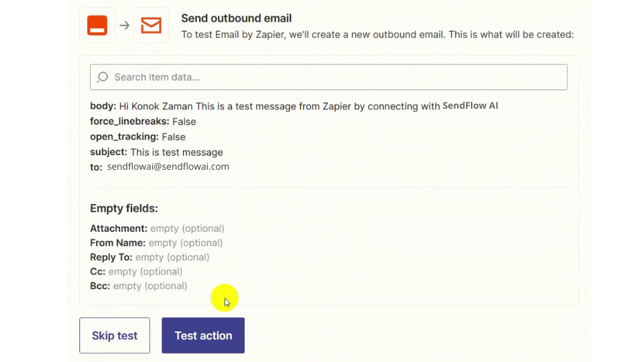Click the orange trigger app icon
This screenshot has height=362, width=644.
click(97, 25)
